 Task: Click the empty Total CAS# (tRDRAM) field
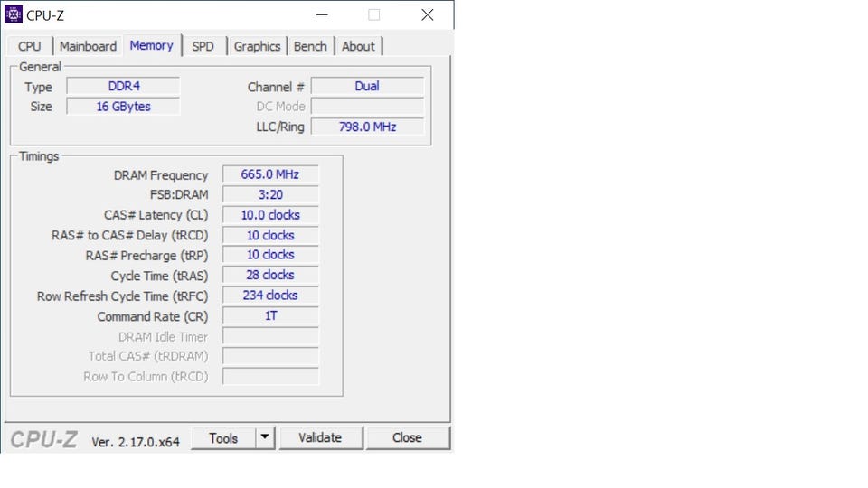[270, 356]
